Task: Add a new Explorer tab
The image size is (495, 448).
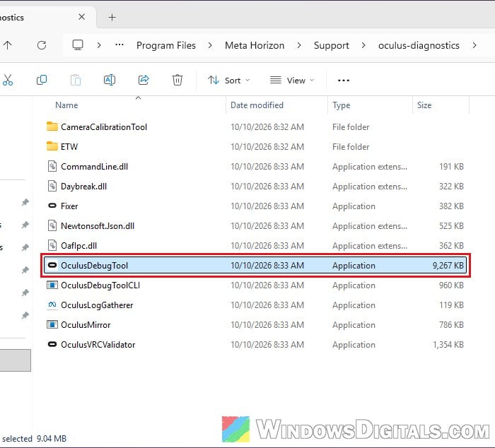Action: 112,18
